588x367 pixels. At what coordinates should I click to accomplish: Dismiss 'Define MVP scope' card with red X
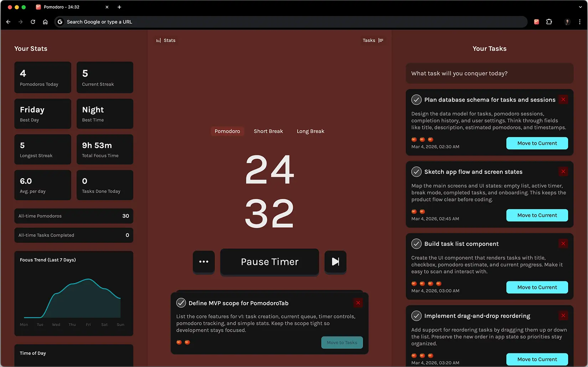pyautogui.click(x=358, y=303)
